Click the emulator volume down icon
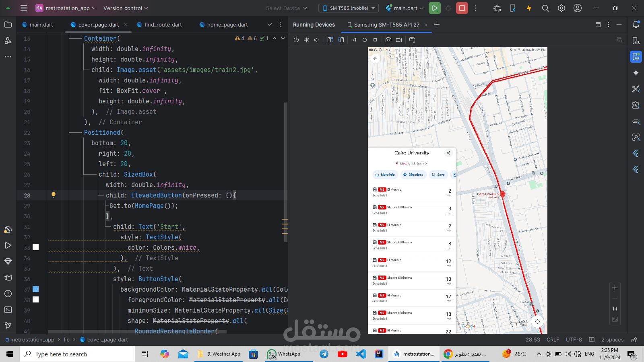Viewport: 644px width, 362px height. [x=316, y=40]
